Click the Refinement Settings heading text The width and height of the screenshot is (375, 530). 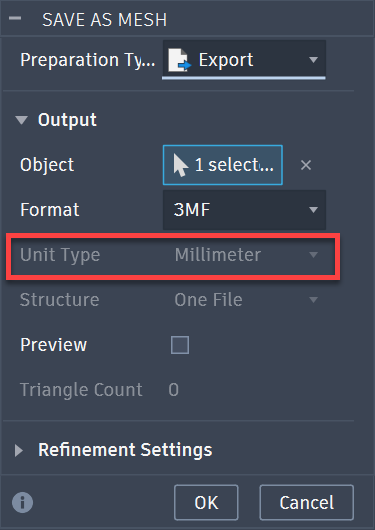[x=125, y=450]
